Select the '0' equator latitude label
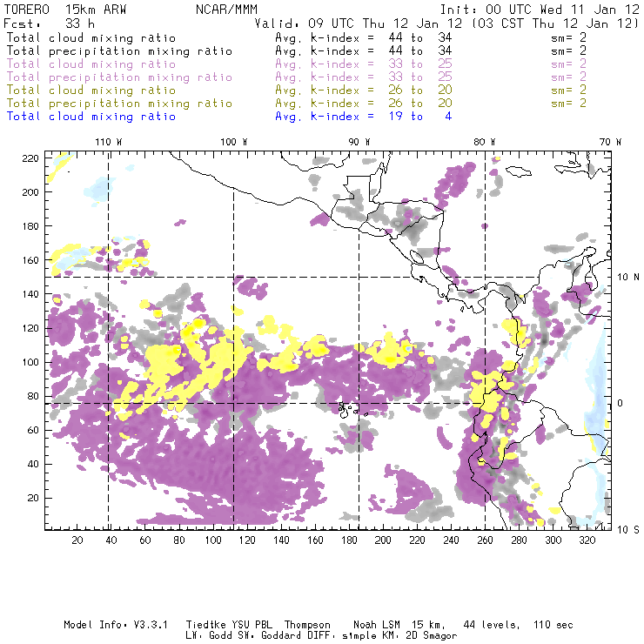The width and height of the screenshot is (644, 644). coord(621,403)
